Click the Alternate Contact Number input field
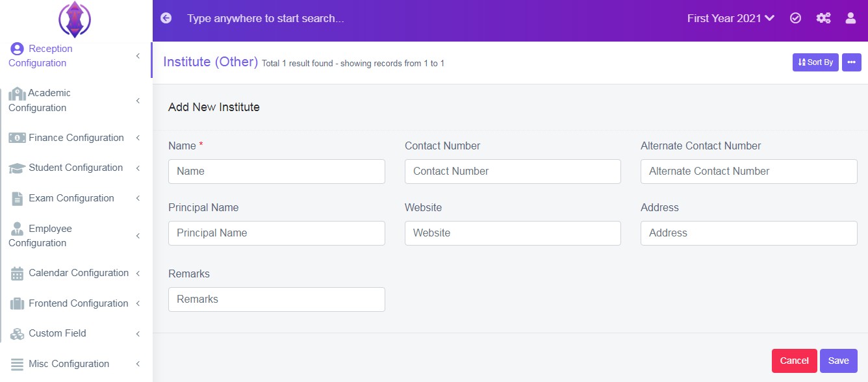 [x=749, y=172]
